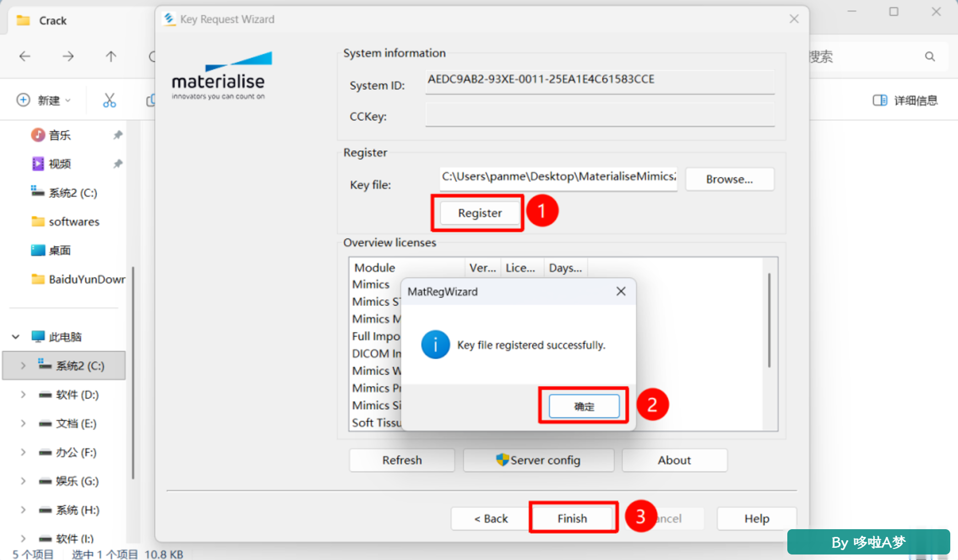Click Finish in Key Request Wizard

point(572,518)
